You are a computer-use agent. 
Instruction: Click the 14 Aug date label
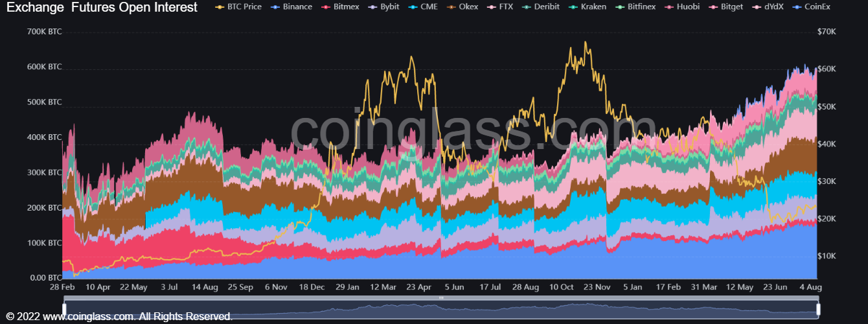205,287
